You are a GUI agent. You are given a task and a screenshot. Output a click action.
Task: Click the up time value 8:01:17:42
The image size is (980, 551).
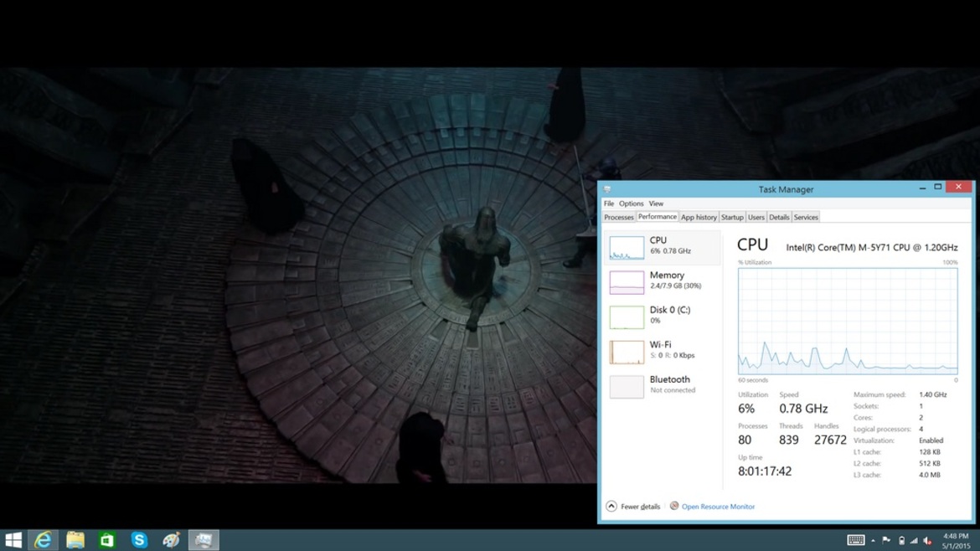pos(765,471)
